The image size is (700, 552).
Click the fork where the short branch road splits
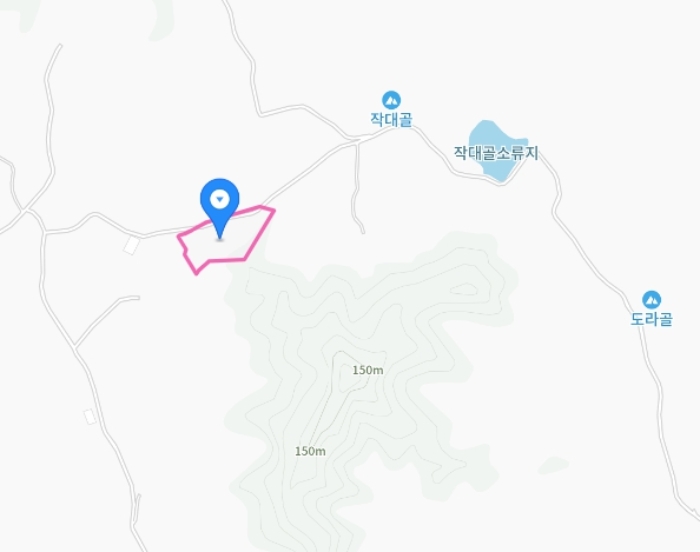75,347
